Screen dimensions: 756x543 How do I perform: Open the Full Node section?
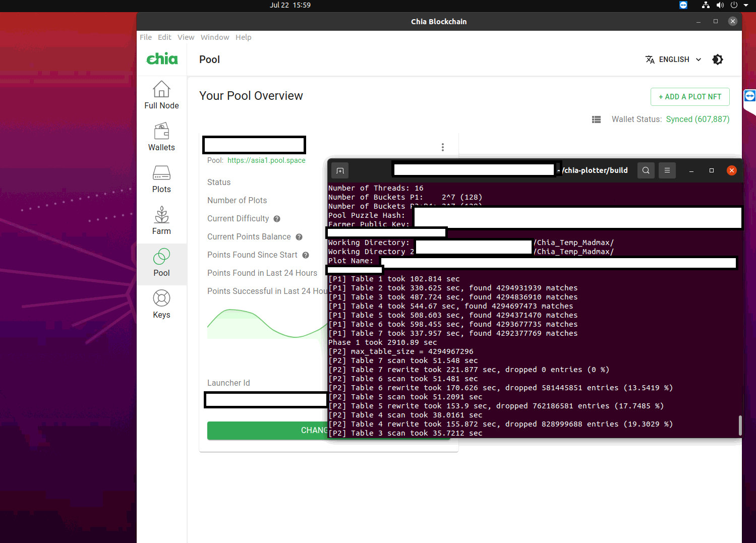[161, 95]
